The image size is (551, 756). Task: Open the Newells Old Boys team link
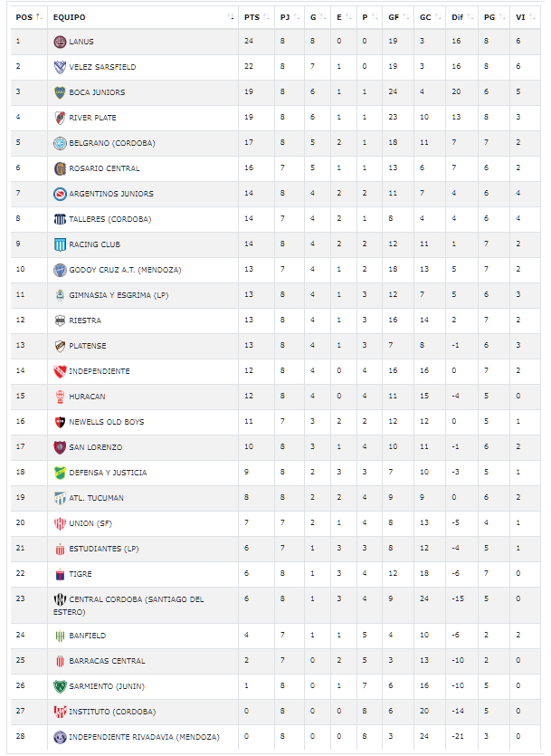(x=107, y=422)
